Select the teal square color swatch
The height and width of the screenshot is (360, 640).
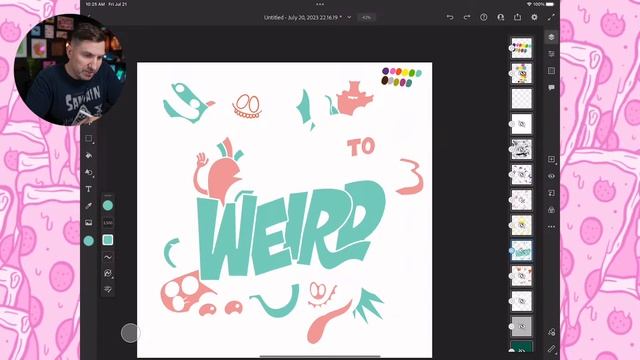point(108,240)
